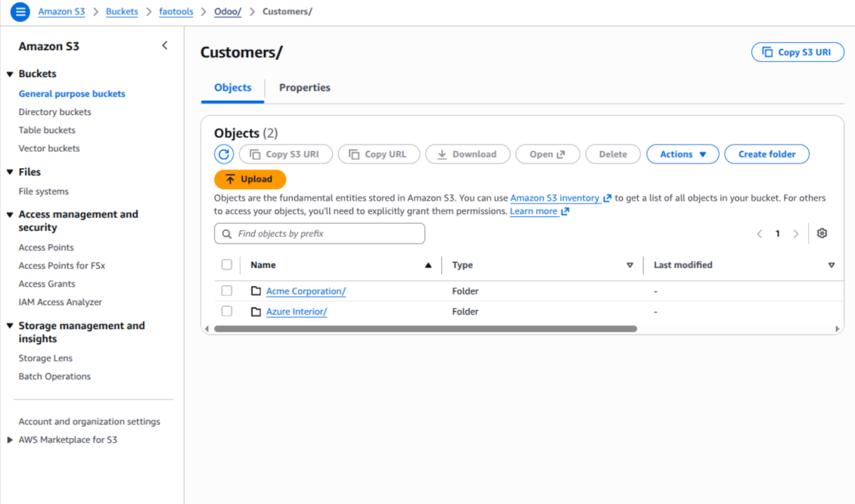Image resolution: width=855 pixels, height=504 pixels.
Task: Click the Type column header
Action: 462,265
